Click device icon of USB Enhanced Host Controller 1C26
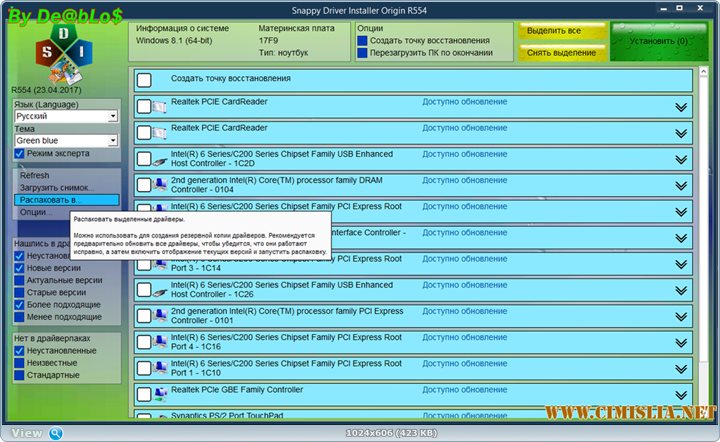The image size is (720, 442). click(x=159, y=289)
